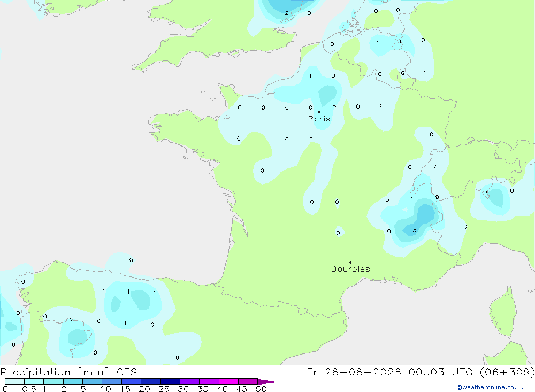Click the '50' legend scale value

(261, 389)
